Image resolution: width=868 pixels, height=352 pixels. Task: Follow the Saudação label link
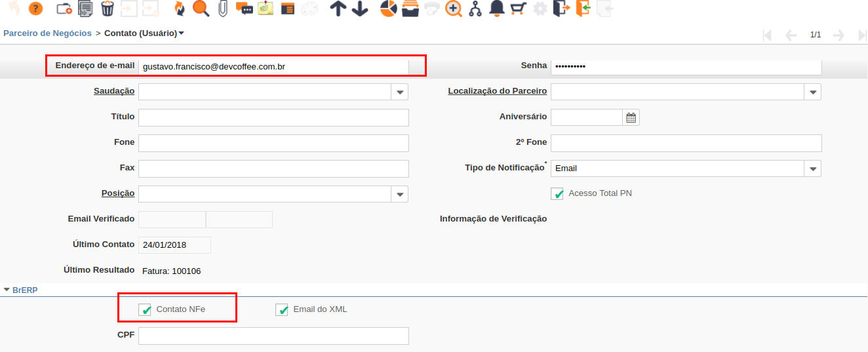click(x=114, y=91)
